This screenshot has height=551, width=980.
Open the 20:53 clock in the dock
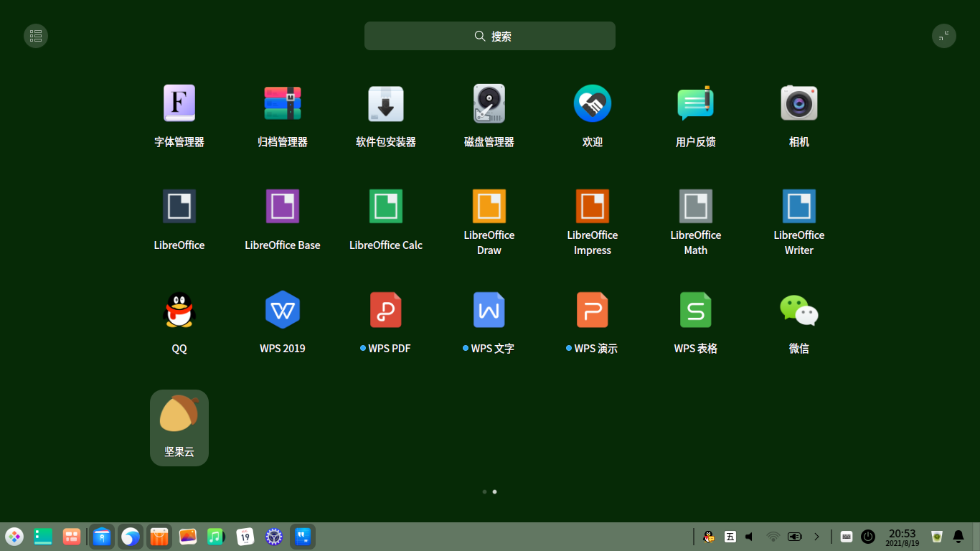pyautogui.click(x=903, y=537)
